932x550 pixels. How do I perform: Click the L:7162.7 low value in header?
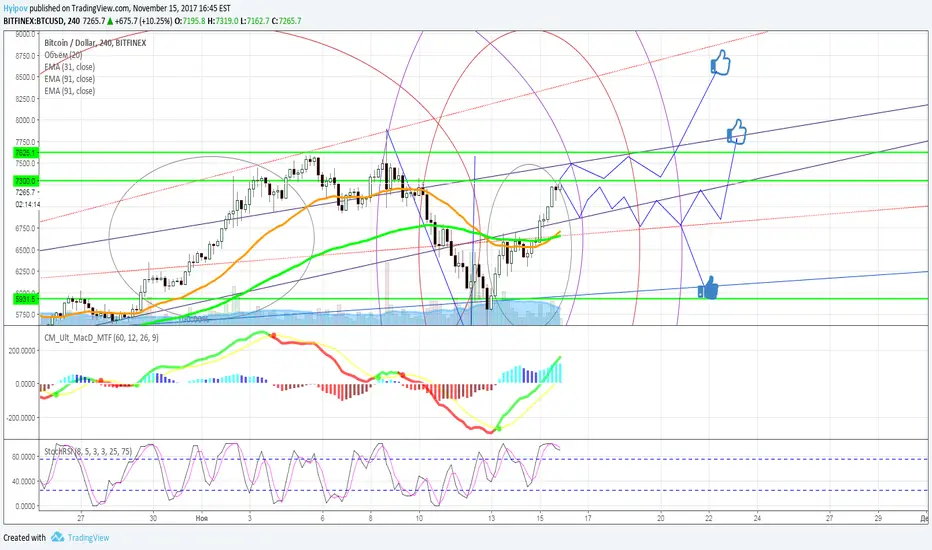pyautogui.click(x=255, y=21)
